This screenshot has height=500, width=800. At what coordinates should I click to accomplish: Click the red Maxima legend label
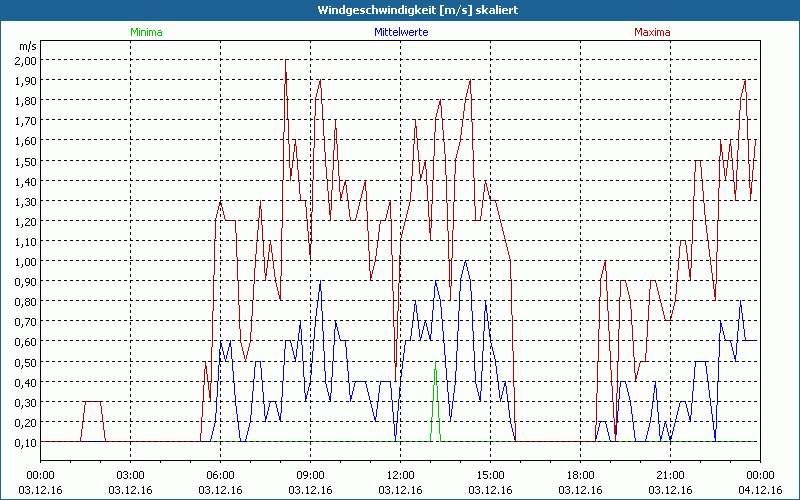(x=652, y=32)
